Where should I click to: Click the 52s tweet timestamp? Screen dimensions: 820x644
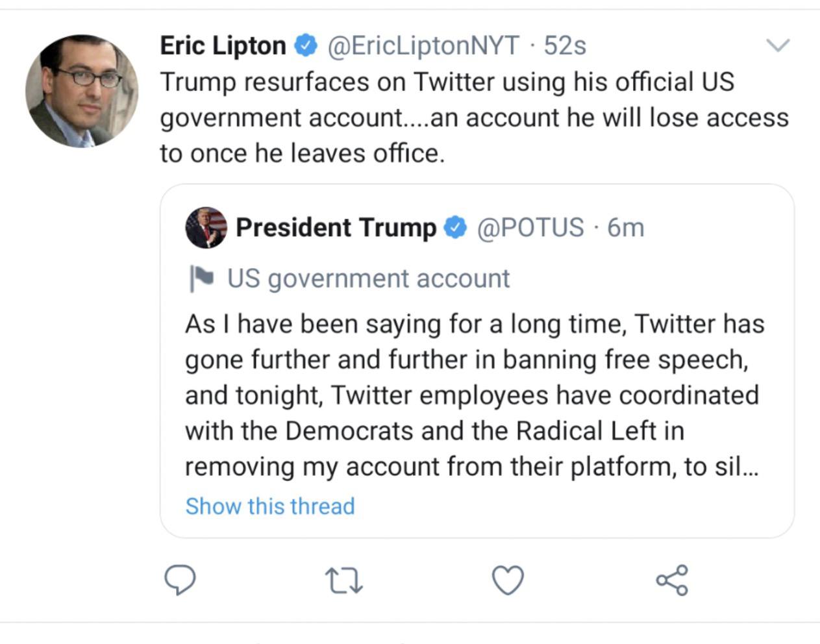tap(565, 46)
